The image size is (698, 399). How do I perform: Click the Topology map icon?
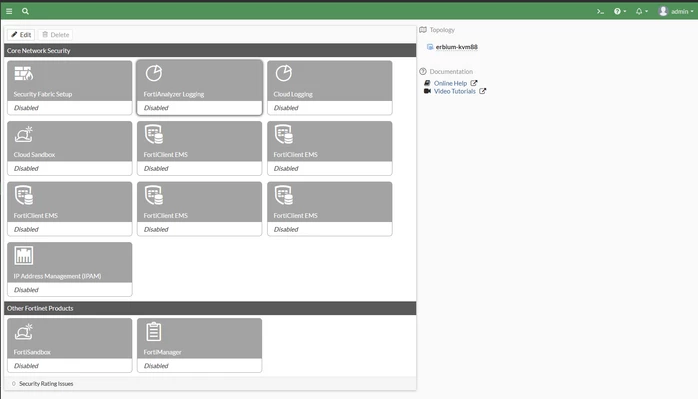(x=423, y=30)
